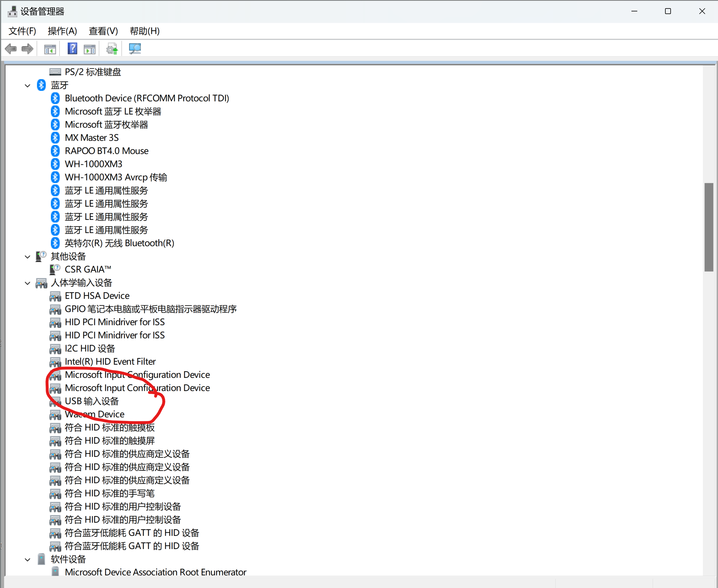Select Bluetooth Device (RFCOMM Protocol TDI)
The height and width of the screenshot is (588, 718).
147,98
